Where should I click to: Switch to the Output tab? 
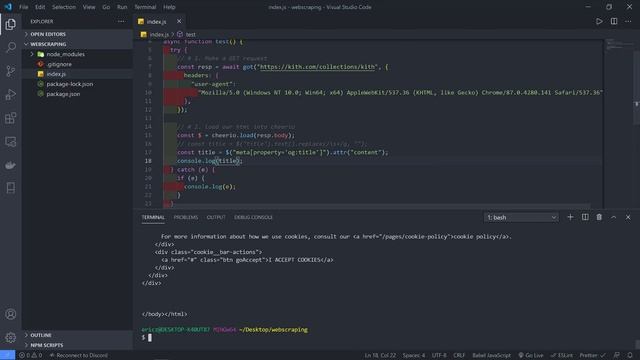click(216, 217)
